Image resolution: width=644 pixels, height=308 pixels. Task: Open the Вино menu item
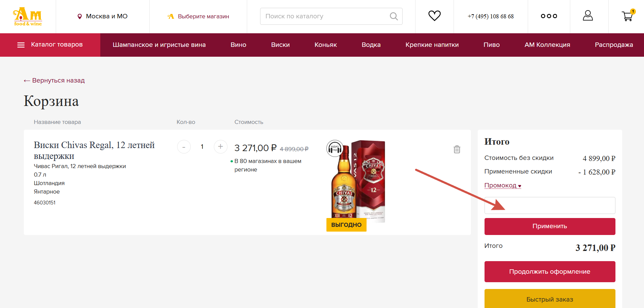pyautogui.click(x=238, y=45)
